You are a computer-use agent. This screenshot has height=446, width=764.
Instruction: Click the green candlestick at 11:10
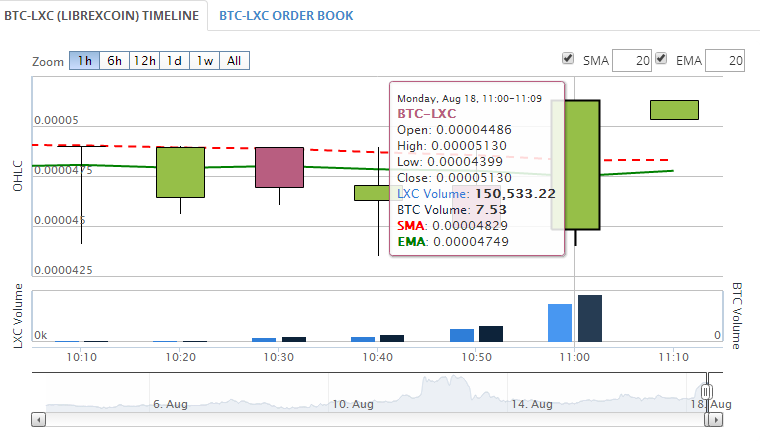coord(674,110)
